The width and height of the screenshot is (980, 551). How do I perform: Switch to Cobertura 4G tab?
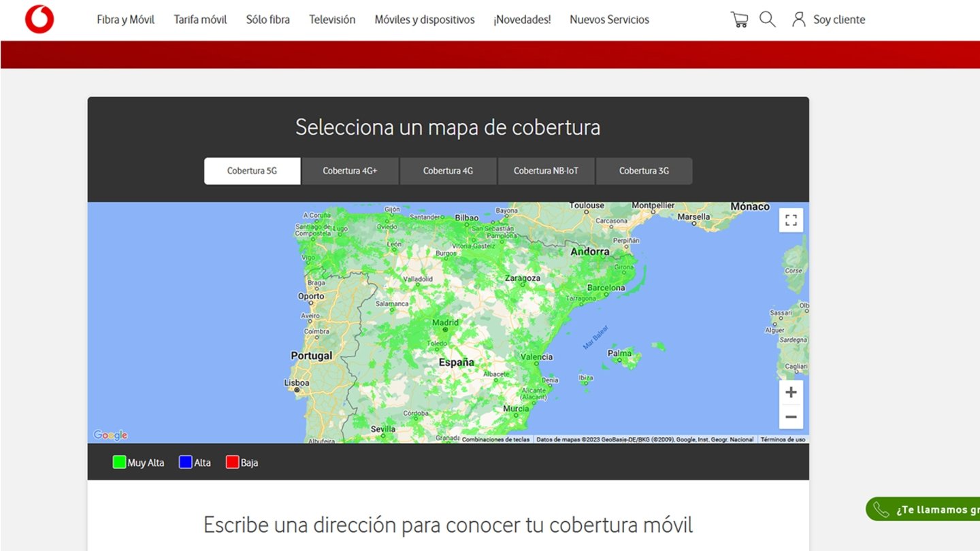[x=448, y=171]
